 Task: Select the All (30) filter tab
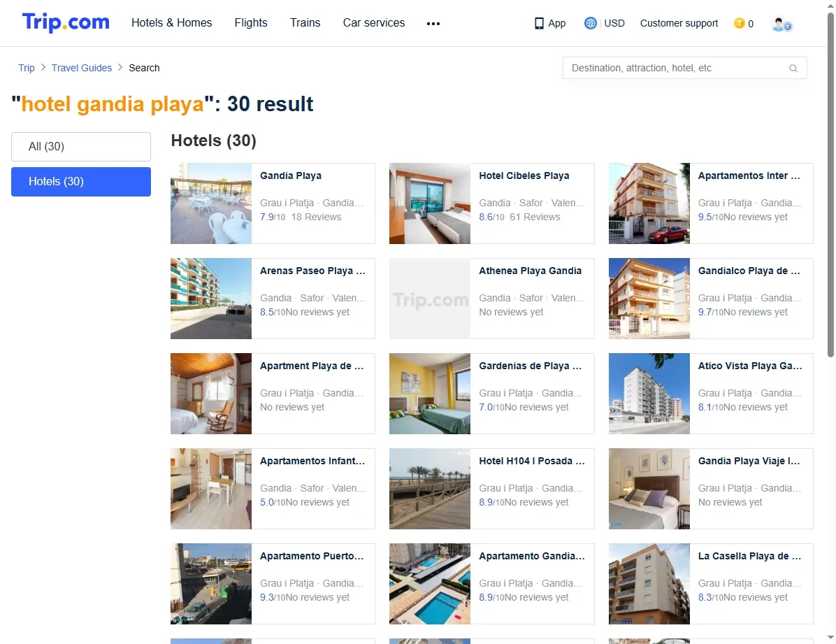tap(81, 147)
